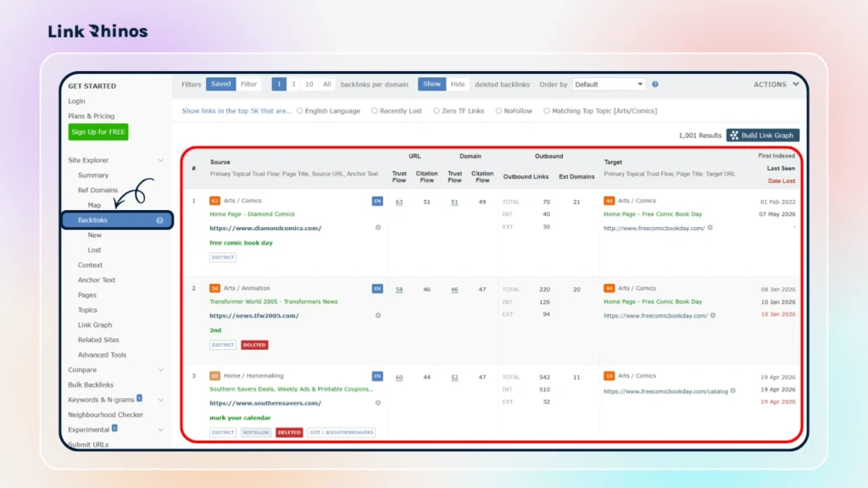Expand the Compare section
868x488 pixels.
pyautogui.click(x=160, y=370)
